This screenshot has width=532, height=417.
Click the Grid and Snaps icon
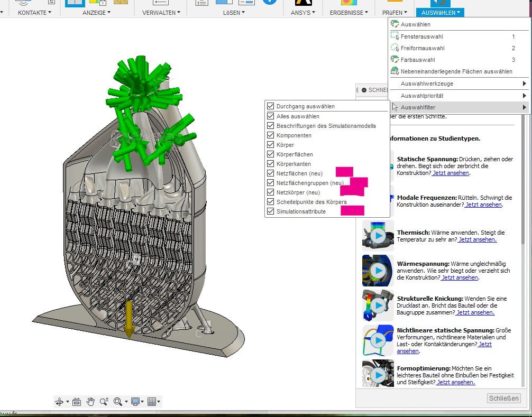click(x=152, y=402)
